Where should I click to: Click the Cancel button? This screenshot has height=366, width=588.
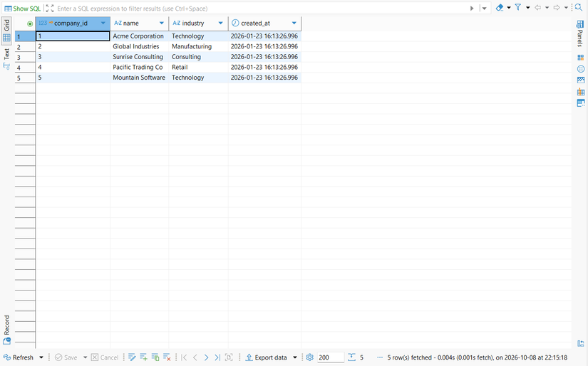(105, 357)
